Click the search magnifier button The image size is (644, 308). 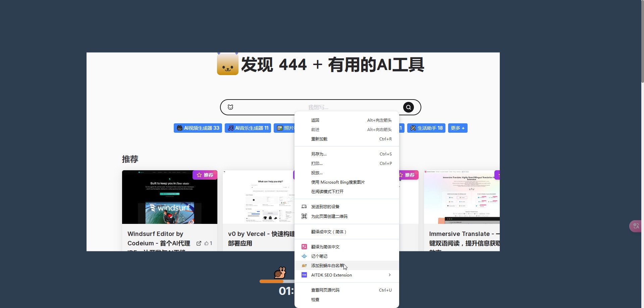408,107
